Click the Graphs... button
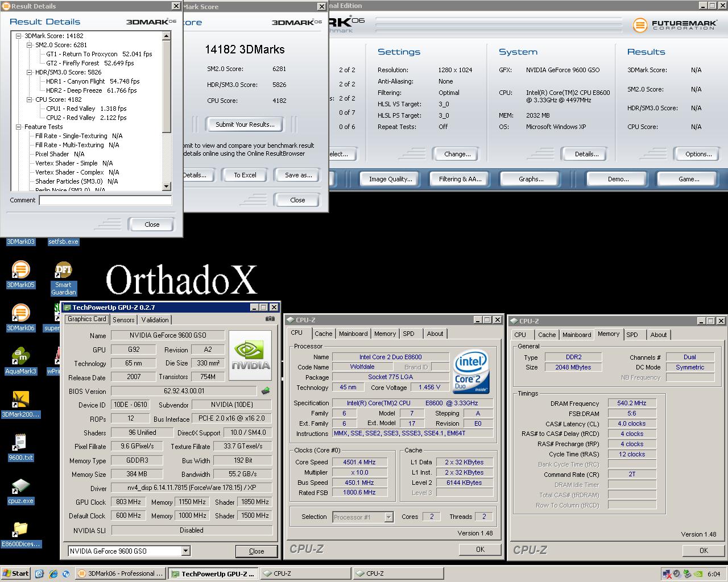This screenshot has width=728, height=582. point(531,179)
